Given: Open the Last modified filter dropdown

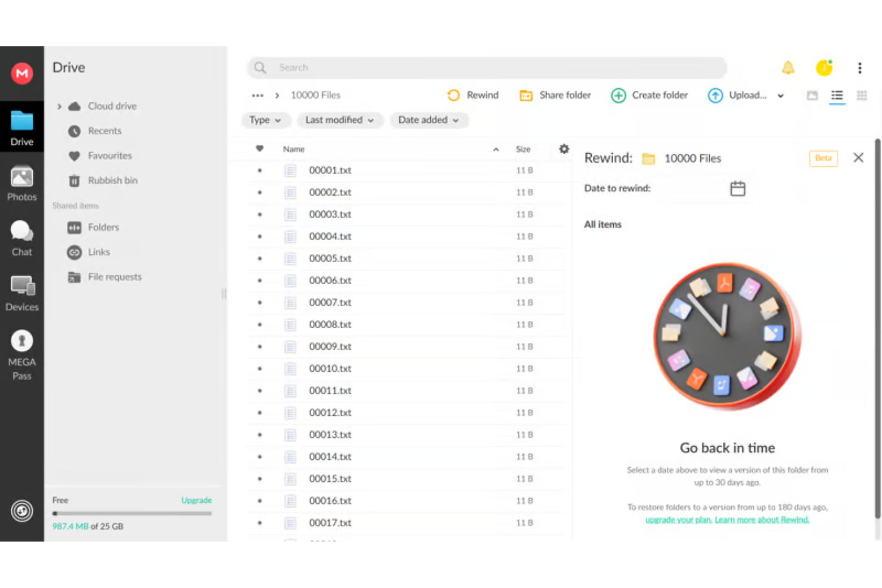Looking at the screenshot, I should click(340, 120).
